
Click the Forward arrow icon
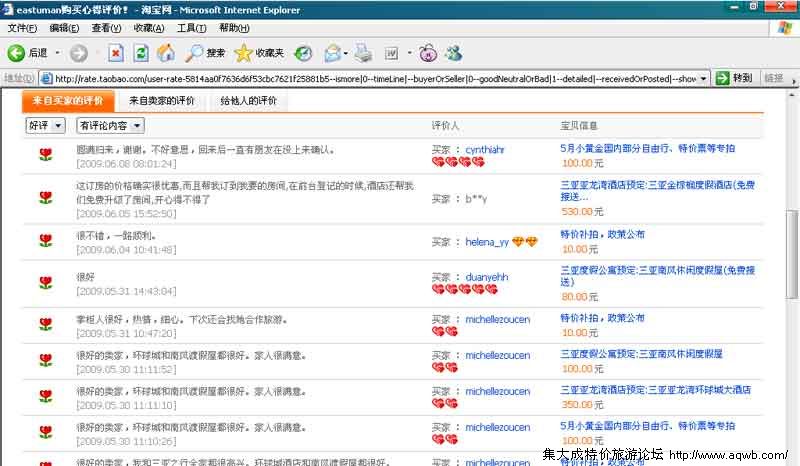79,53
